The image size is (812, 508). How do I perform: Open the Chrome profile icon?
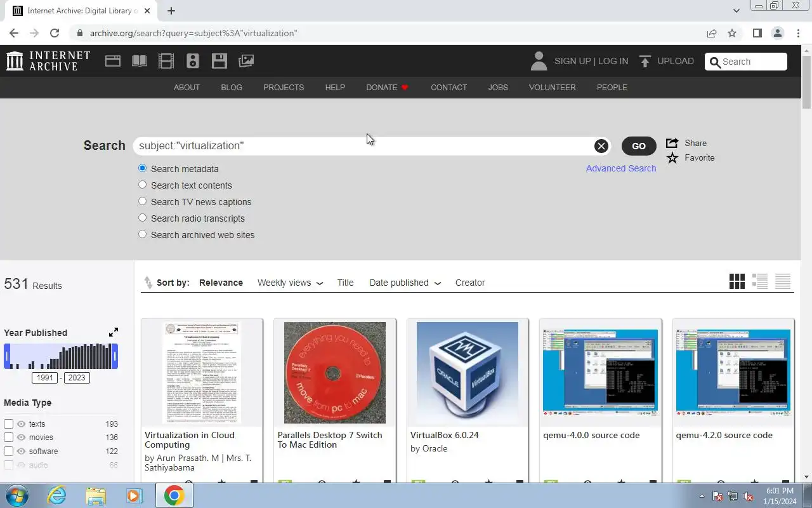777,33
